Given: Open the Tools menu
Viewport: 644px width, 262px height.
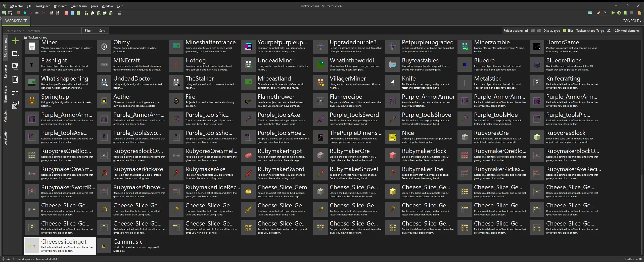Looking at the screenshot, I should [94, 6].
